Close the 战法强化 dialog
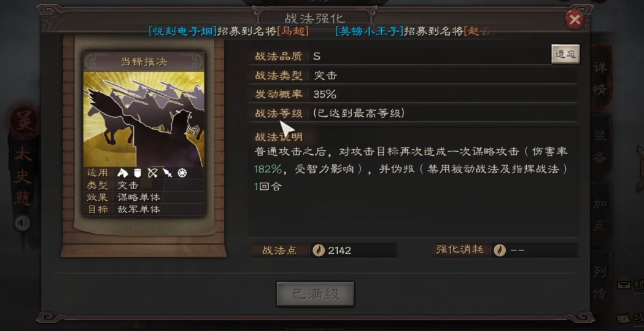The image size is (644, 331). click(x=575, y=19)
